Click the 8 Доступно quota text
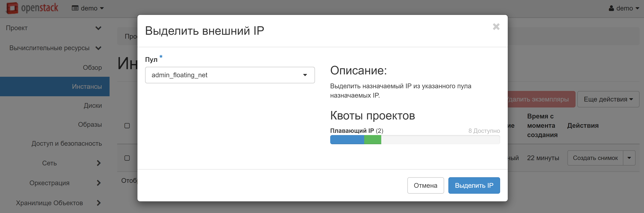 click(x=484, y=131)
